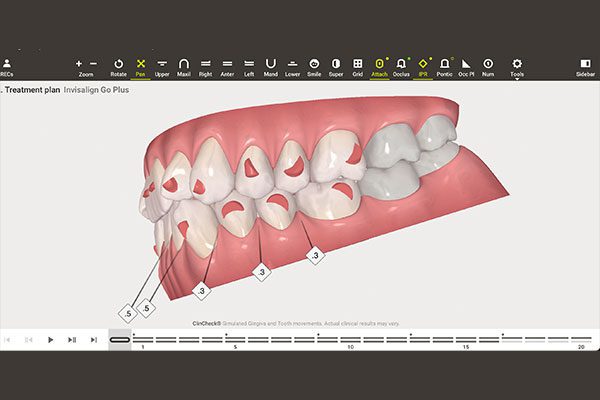Show the Right side view
600x400 pixels.
[x=205, y=68]
